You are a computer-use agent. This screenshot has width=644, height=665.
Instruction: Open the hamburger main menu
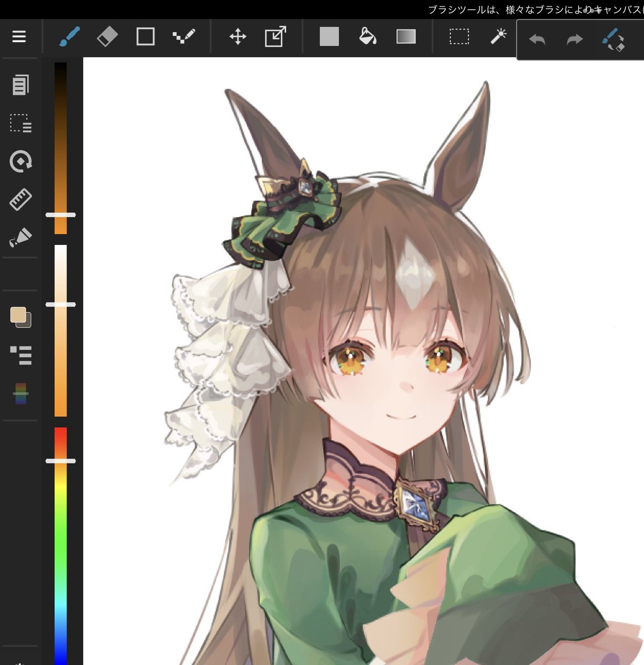[19, 37]
